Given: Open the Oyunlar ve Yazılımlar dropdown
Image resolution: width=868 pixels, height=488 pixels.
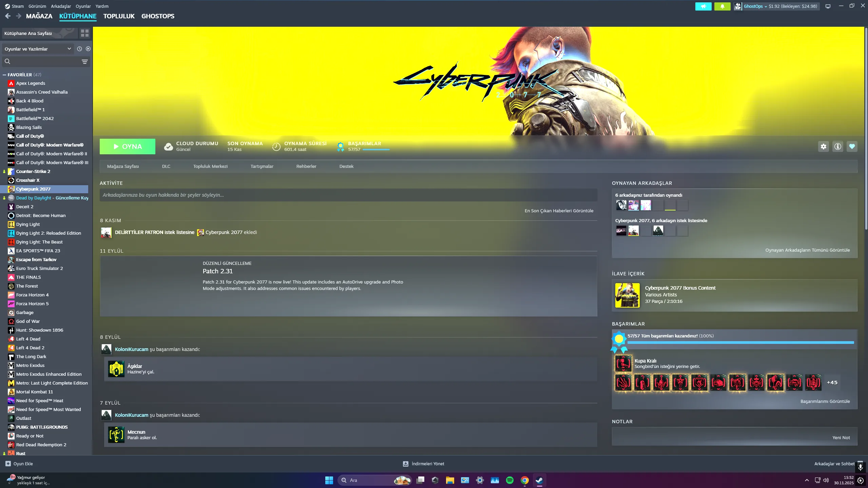Looking at the screenshot, I should [x=38, y=49].
